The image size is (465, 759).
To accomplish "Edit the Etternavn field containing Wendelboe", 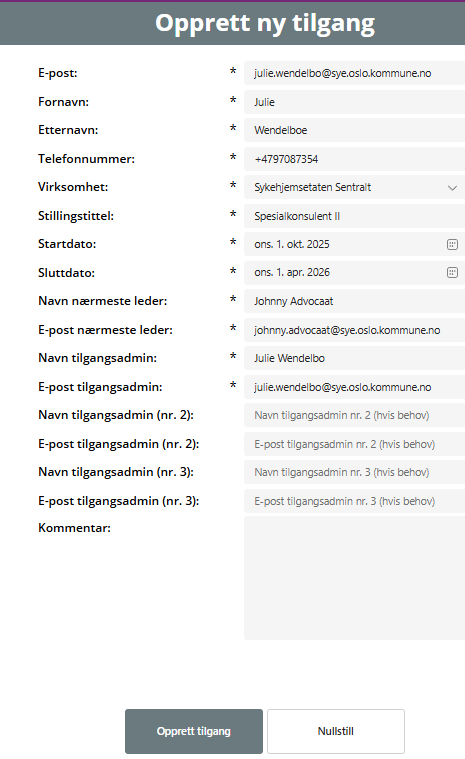I will 354,130.
